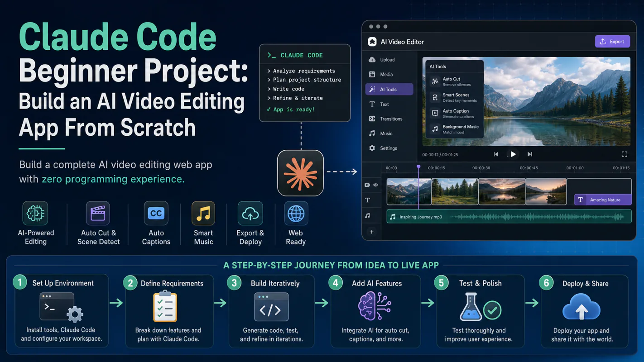Image resolution: width=644 pixels, height=362 pixels.
Task: Choose Auto Cut remove silences tool
Action: tap(454, 81)
